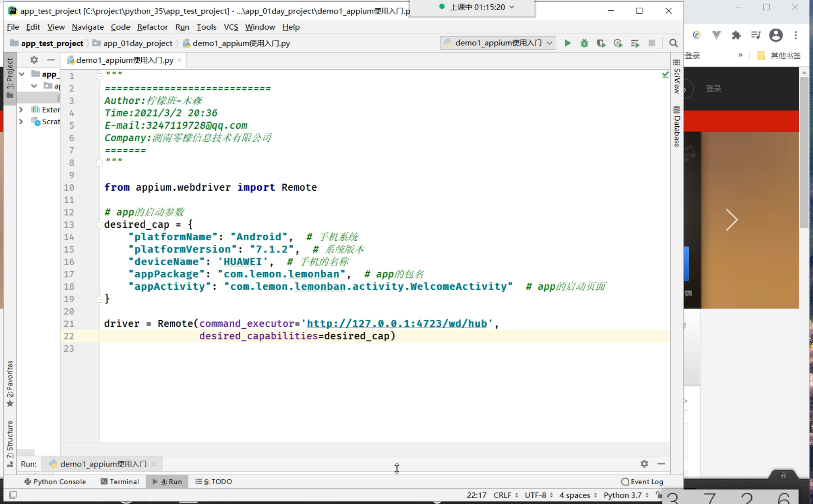The image size is (813, 504).
Task: Open the Refactor menu
Action: tap(152, 27)
